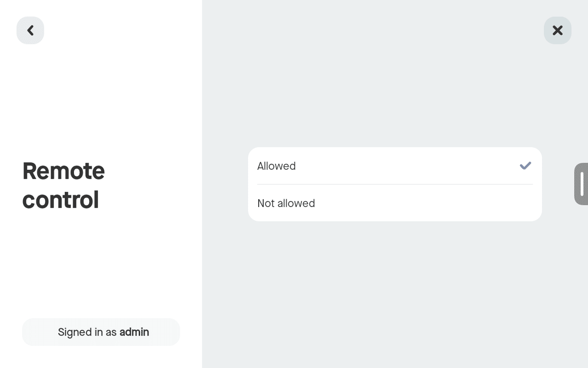Click the left-pointing arrow icon
The height and width of the screenshot is (368, 588).
30,30
